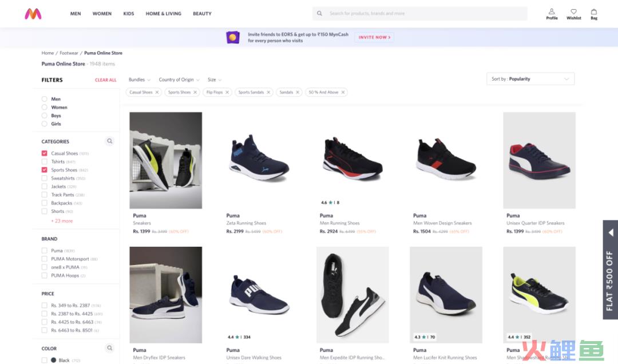Open the Bundles dropdown
618x364 pixels.
pos(140,80)
